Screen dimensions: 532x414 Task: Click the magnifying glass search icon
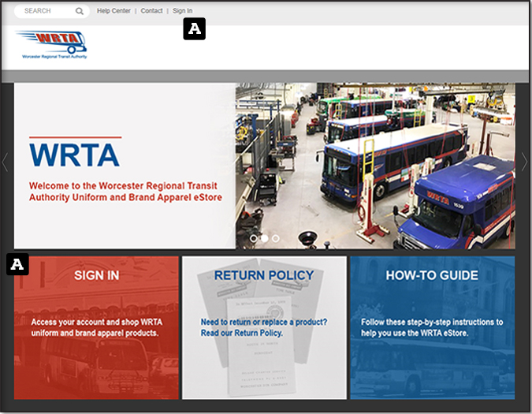pyautogui.click(x=80, y=12)
